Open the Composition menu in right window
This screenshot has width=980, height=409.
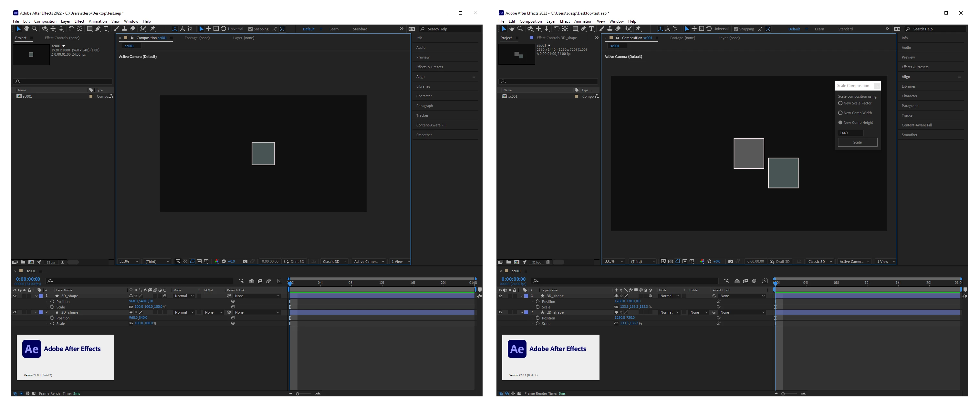pos(530,21)
